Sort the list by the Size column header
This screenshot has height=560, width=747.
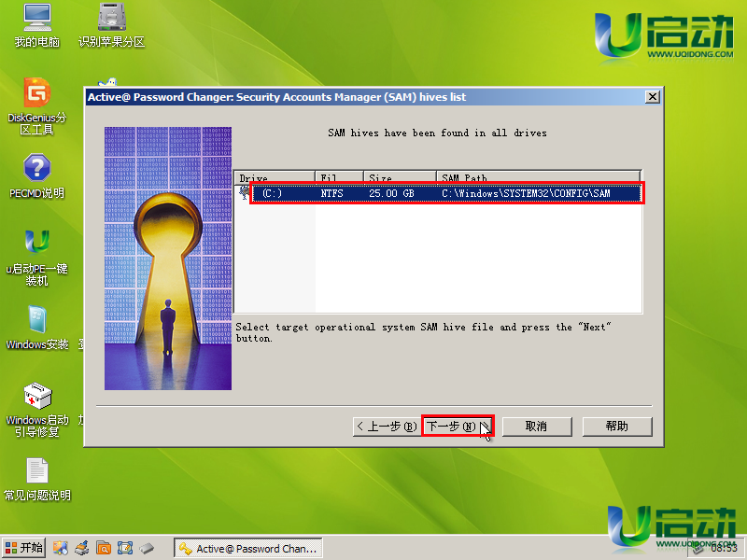[x=400, y=177]
